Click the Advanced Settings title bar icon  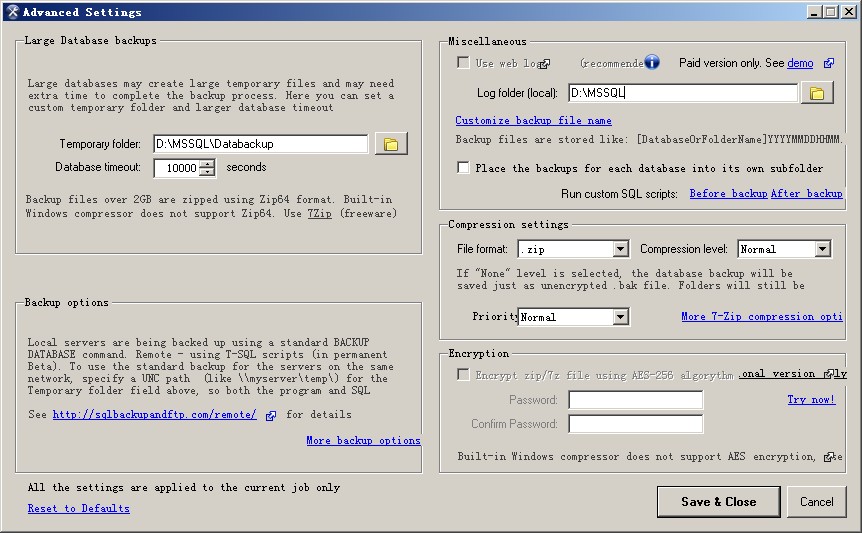tap(12, 12)
